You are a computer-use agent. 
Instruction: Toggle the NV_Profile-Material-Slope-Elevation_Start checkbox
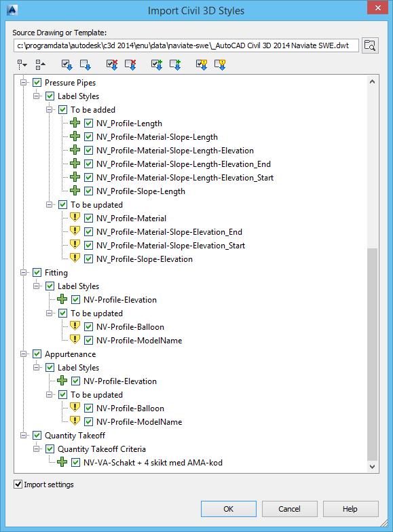tap(88, 246)
